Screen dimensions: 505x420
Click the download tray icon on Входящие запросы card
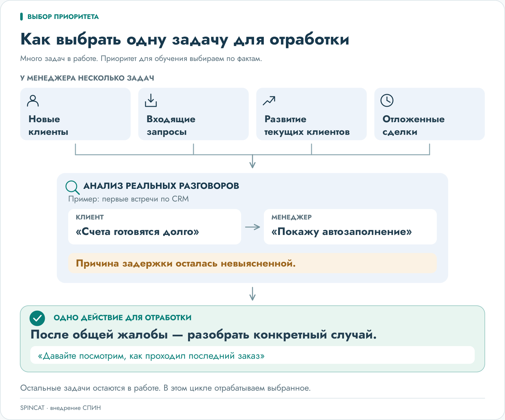click(151, 100)
